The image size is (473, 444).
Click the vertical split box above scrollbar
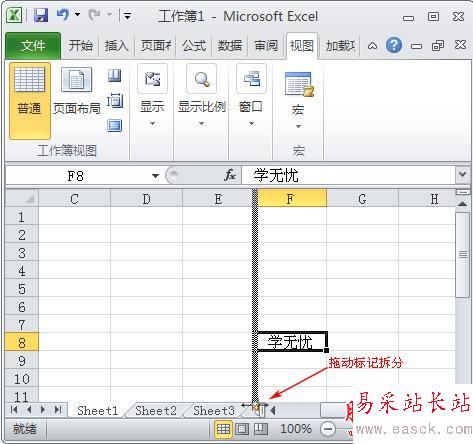(x=462, y=193)
